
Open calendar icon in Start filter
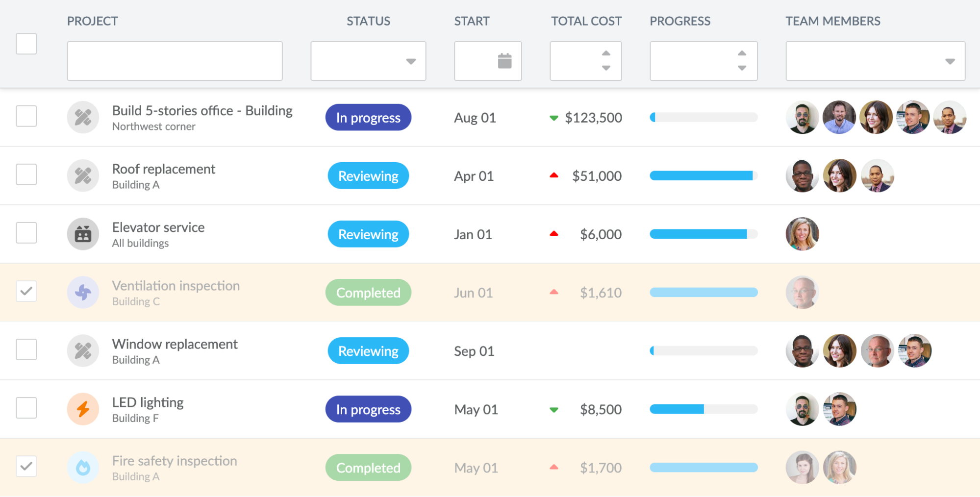tap(504, 61)
